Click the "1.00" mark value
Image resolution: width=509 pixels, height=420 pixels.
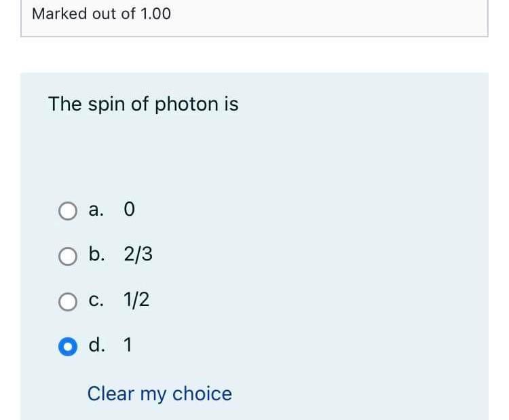coord(155,14)
